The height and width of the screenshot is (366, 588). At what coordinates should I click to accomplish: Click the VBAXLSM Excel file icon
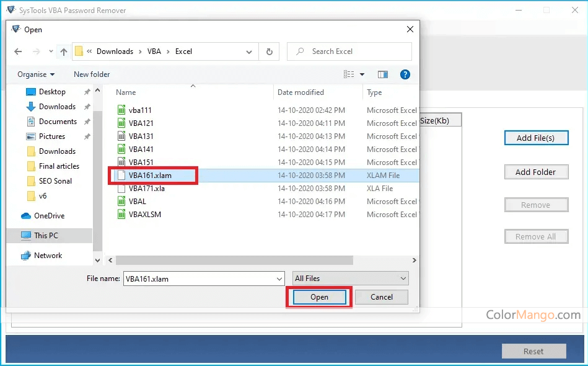(121, 215)
